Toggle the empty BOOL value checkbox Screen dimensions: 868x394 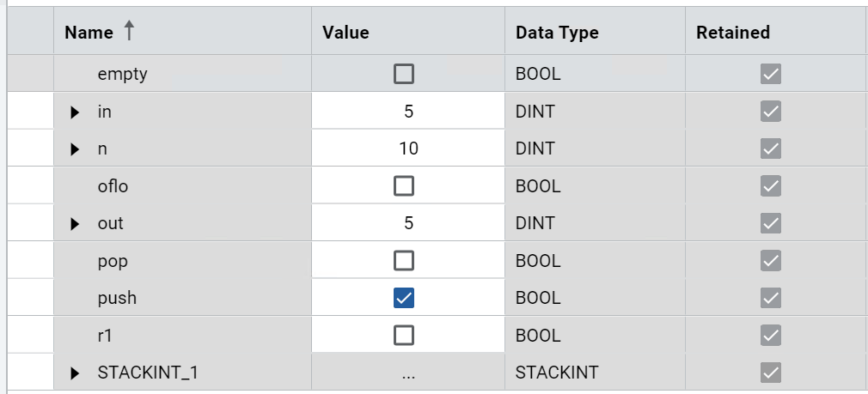click(x=403, y=74)
